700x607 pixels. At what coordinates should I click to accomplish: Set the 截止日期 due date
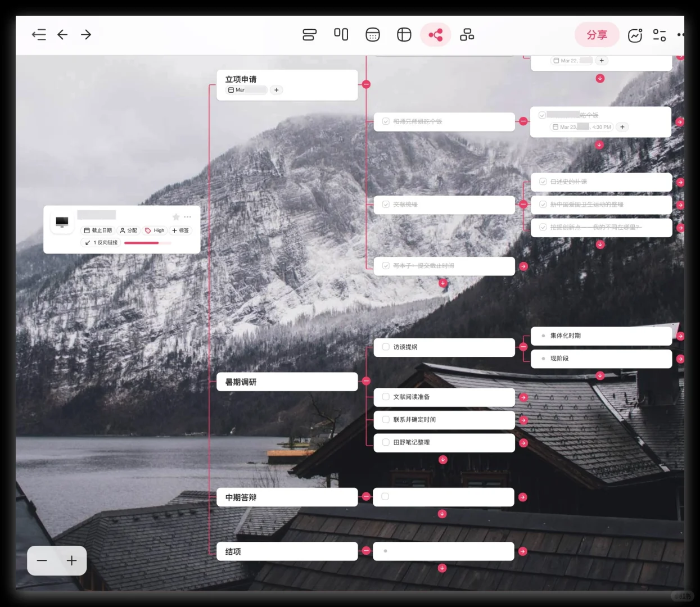click(x=98, y=230)
